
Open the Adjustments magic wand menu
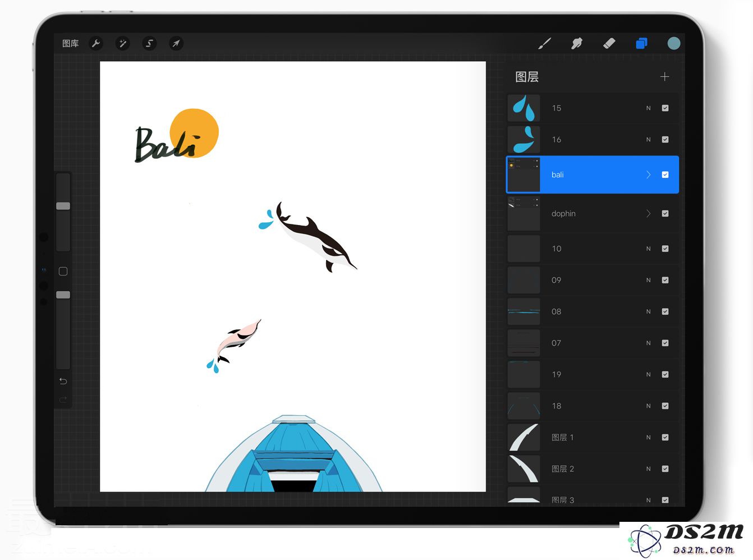pos(122,43)
